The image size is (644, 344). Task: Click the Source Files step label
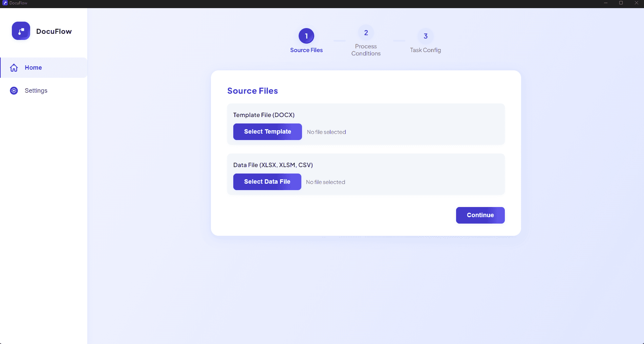306,50
